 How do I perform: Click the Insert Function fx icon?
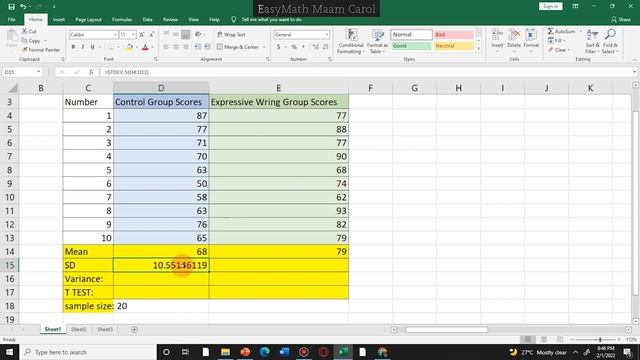[91, 72]
